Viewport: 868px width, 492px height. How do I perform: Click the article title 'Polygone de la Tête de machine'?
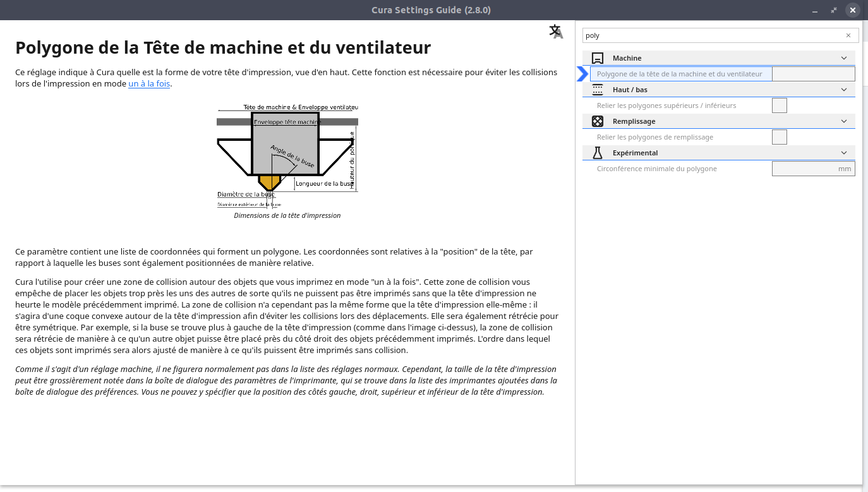[223, 47]
